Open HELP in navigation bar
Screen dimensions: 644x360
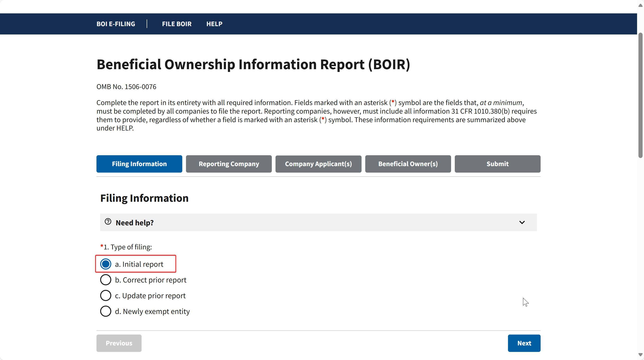[x=214, y=24]
